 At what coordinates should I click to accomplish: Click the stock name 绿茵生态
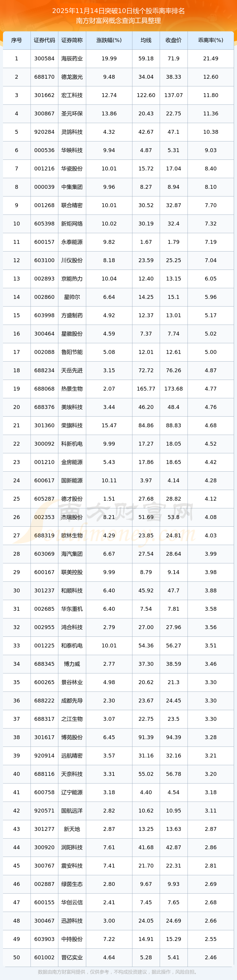tap(72, 884)
